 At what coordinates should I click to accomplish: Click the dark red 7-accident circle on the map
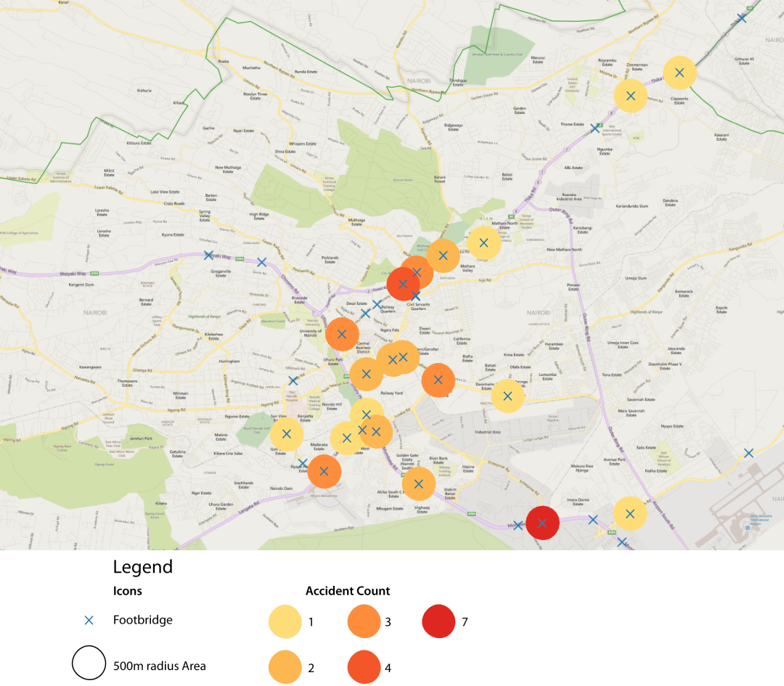pyautogui.click(x=542, y=522)
